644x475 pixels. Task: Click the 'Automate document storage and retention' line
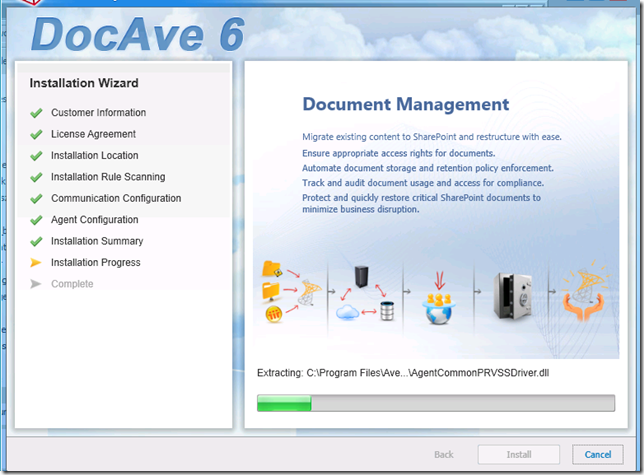[428, 168]
